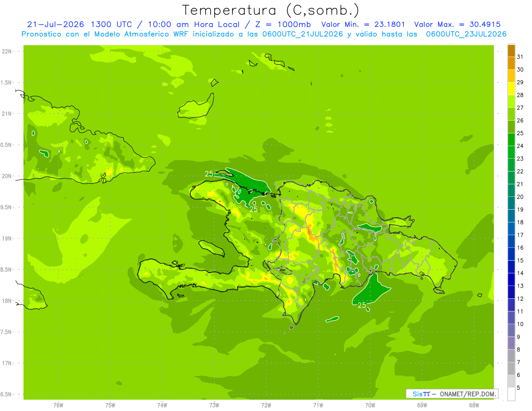Click the legend color band between 26 and 27

511,115
